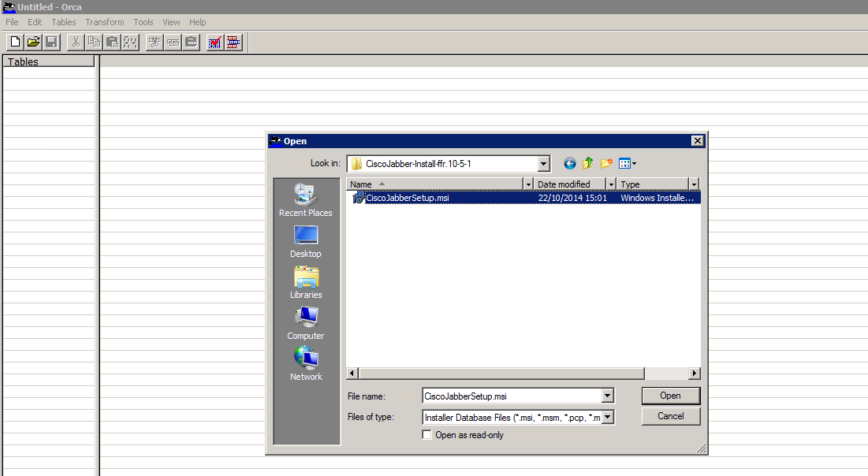Click the Cut Row scissors-and-table toolbar icon
This screenshot has width=868, height=476.
point(155,42)
